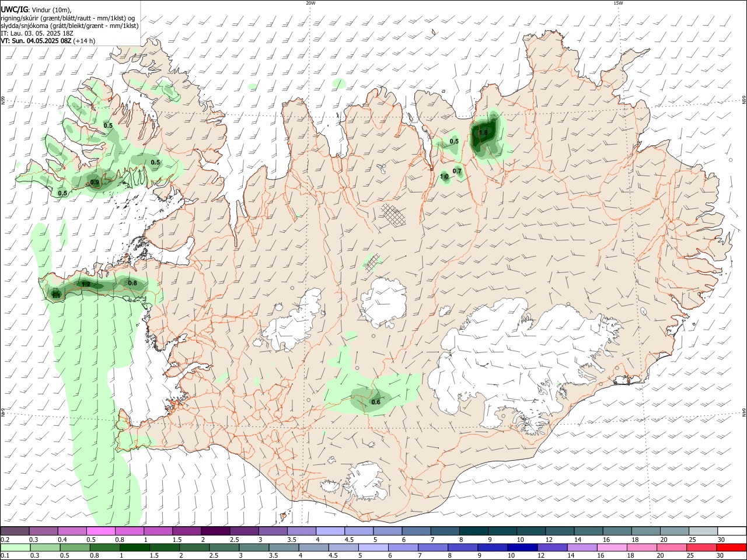747x560 pixels.
Task: Click the 1.2 precipitation value label
Action: point(86,284)
